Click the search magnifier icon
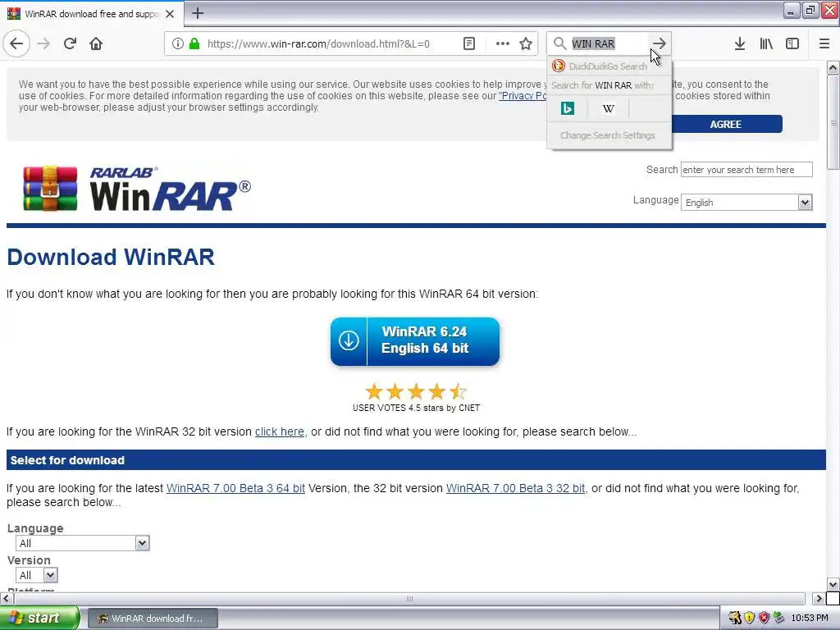 [x=559, y=43]
